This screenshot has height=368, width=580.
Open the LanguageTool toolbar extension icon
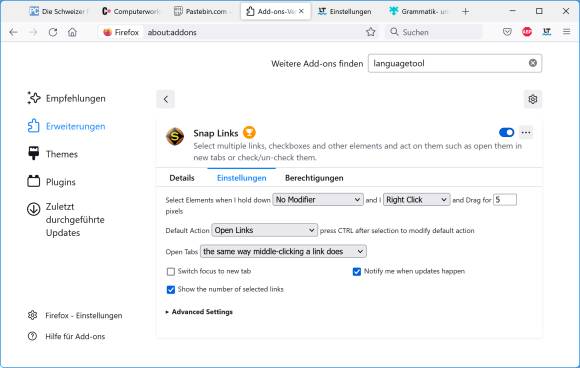tap(547, 32)
